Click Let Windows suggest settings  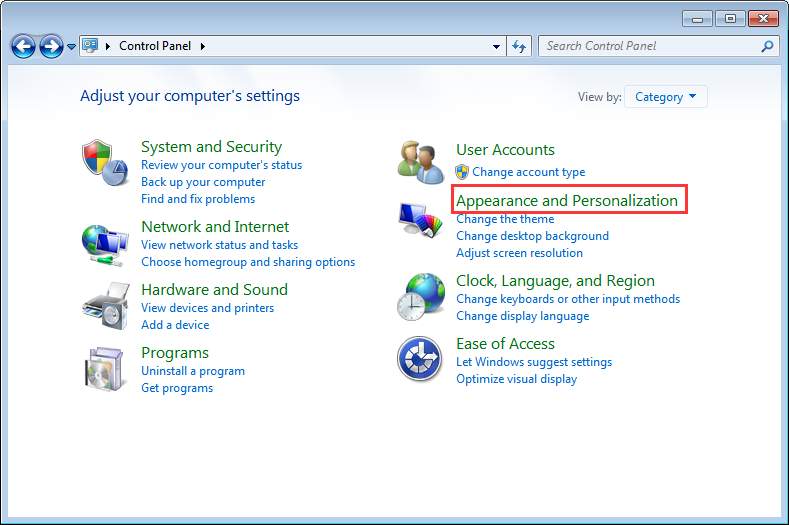tap(534, 362)
